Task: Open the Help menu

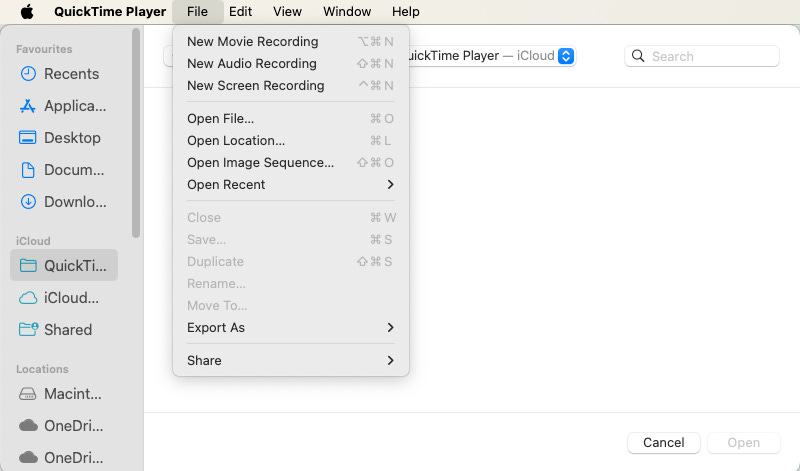Action: [x=406, y=11]
